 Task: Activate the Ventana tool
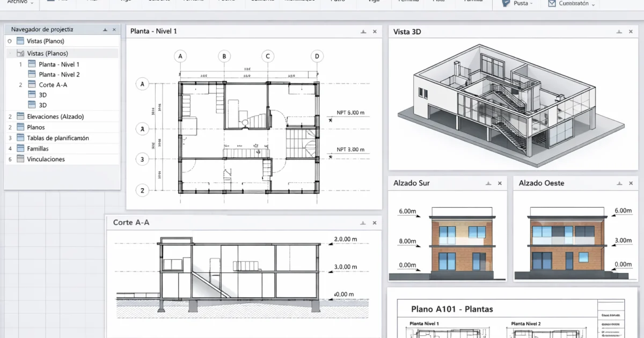[193, 3]
